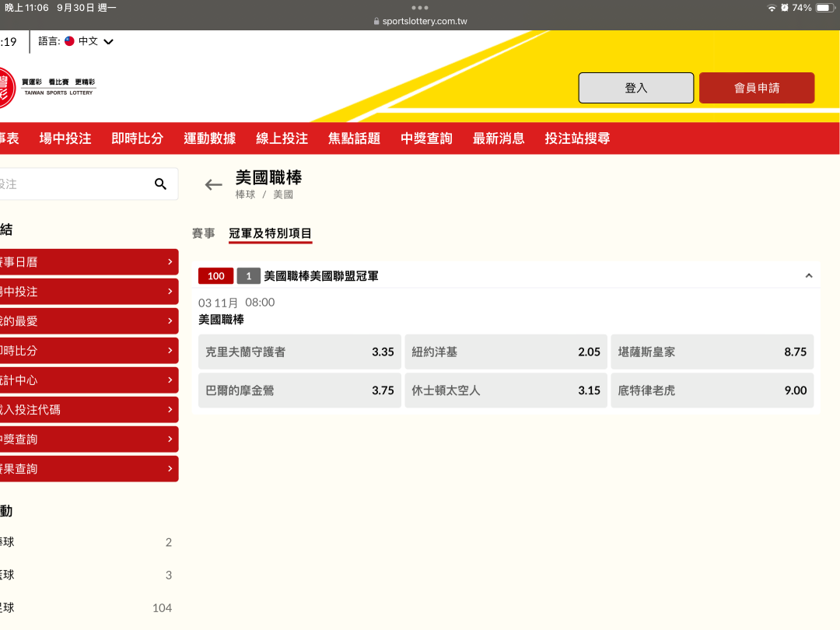Expand the 場中投注 sidebar item
The height and width of the screenshot is (630, 840).
tap(89, 292)
